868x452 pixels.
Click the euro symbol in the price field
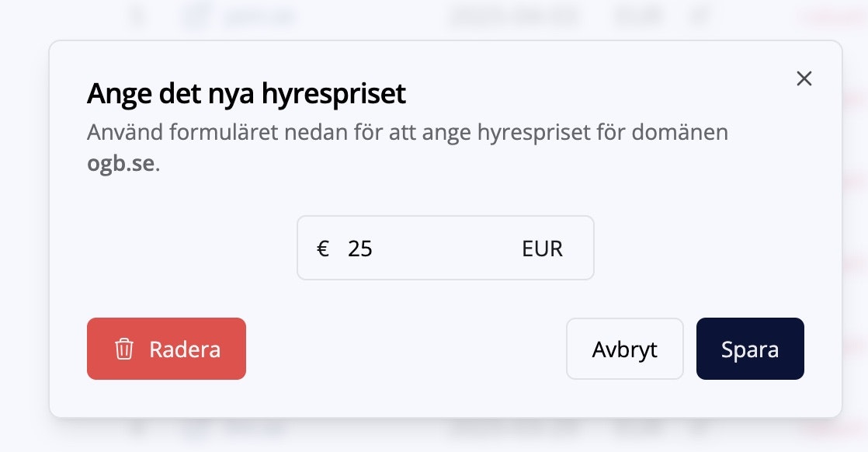pos(323,249)
